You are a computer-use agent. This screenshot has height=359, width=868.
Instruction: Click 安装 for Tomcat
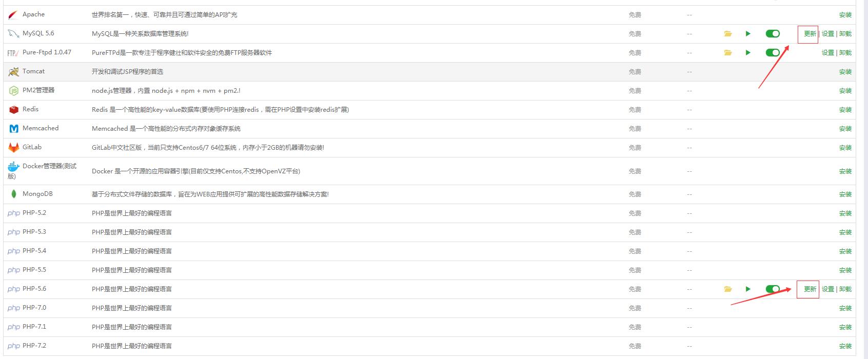click(845, 72)
